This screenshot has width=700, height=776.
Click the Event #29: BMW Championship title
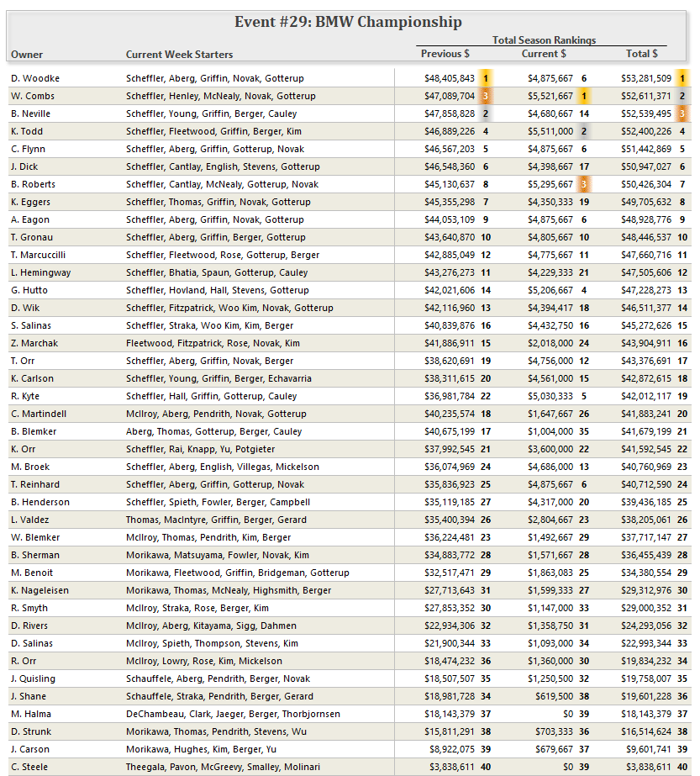[348, 22]
